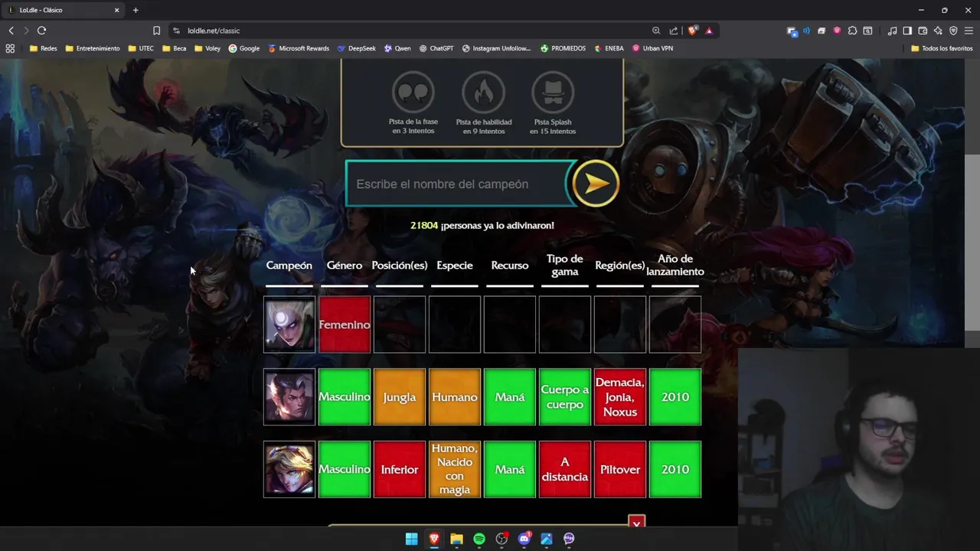The height and width of the screenshot is (551, 980).
Task: Open the 'Redes' bookmarks folder
Action: click(x=44, y=48)
